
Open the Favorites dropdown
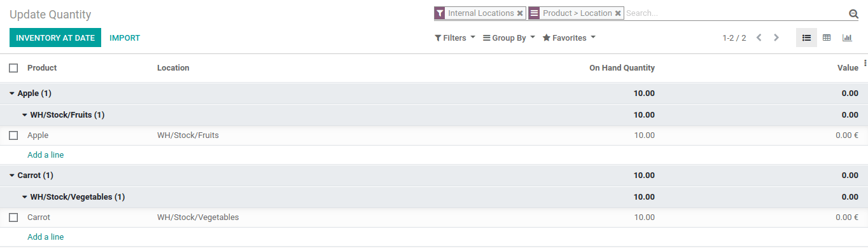(x=569, y=38)
